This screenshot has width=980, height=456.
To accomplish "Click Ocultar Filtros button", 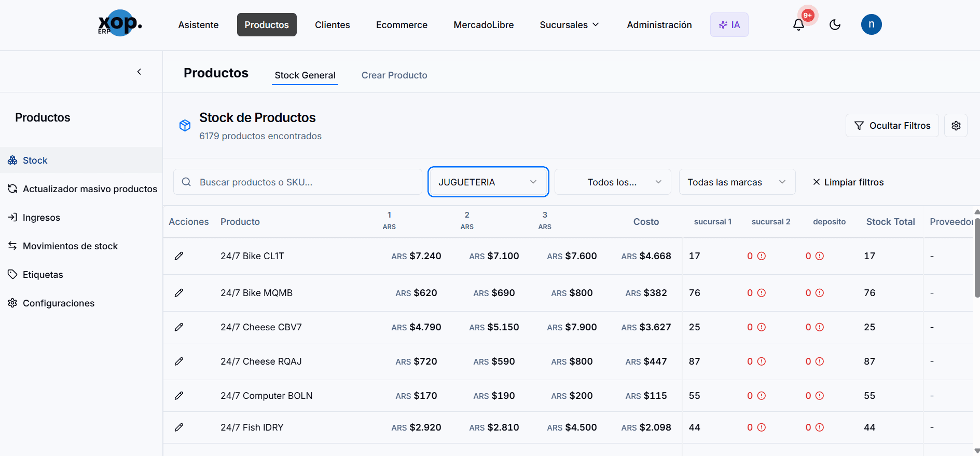I will [892, 126].
